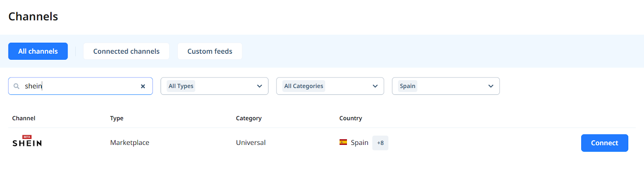Show the +8 additional countries badge

tap(380, 143)
